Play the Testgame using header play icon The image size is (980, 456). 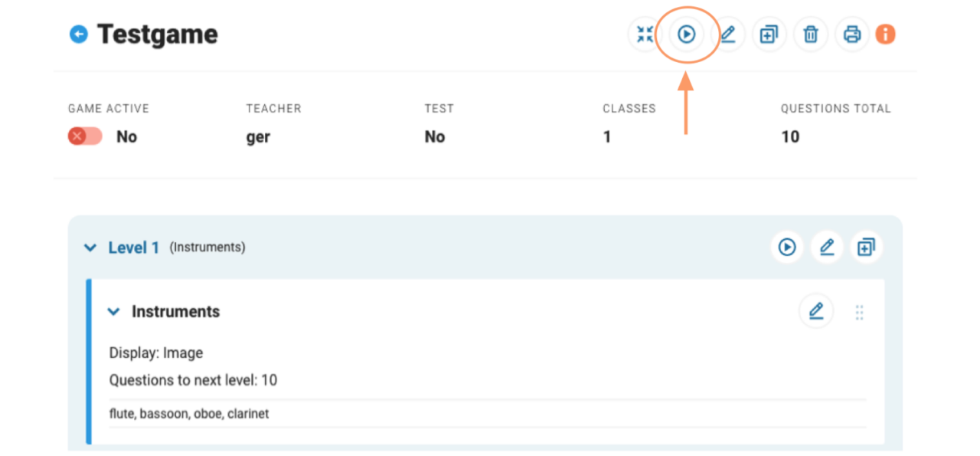pyautogui.click(x=687, y=34)
